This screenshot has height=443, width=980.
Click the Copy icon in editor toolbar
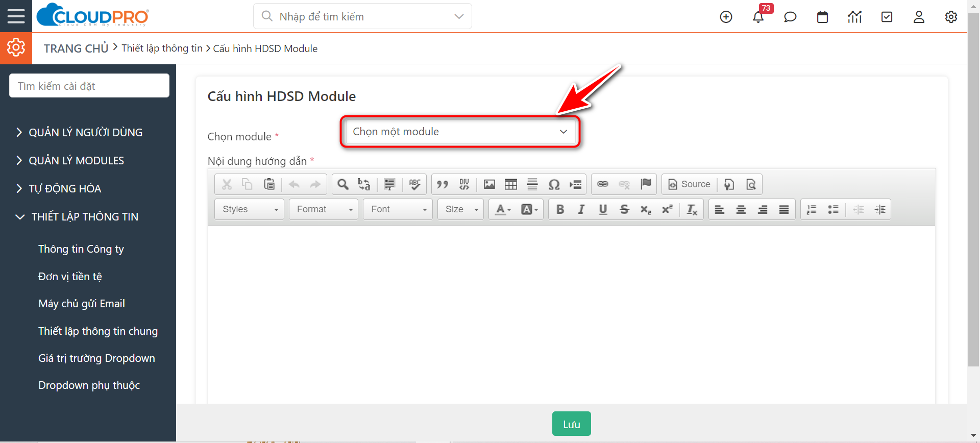(x=248, y=184)
